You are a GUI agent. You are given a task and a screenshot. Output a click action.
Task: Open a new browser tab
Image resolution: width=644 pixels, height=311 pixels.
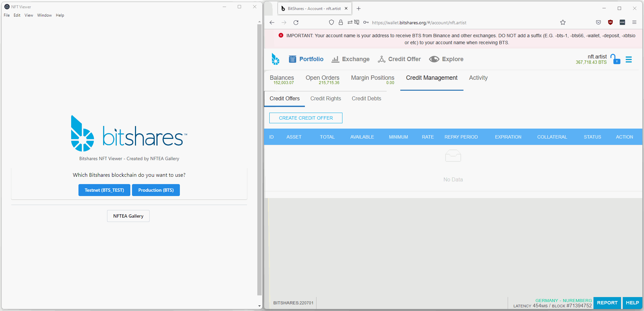pos(359,9)
